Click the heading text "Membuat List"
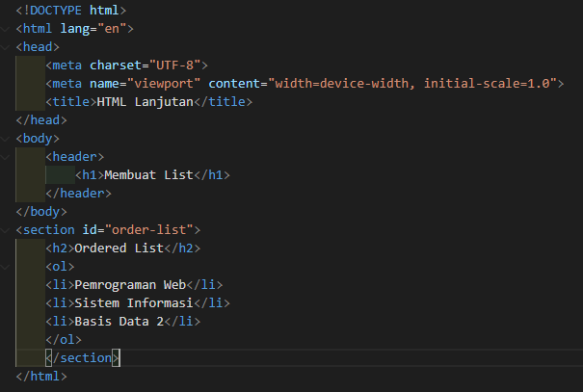This screenshot has width=583, height=392. click(148, 175)
